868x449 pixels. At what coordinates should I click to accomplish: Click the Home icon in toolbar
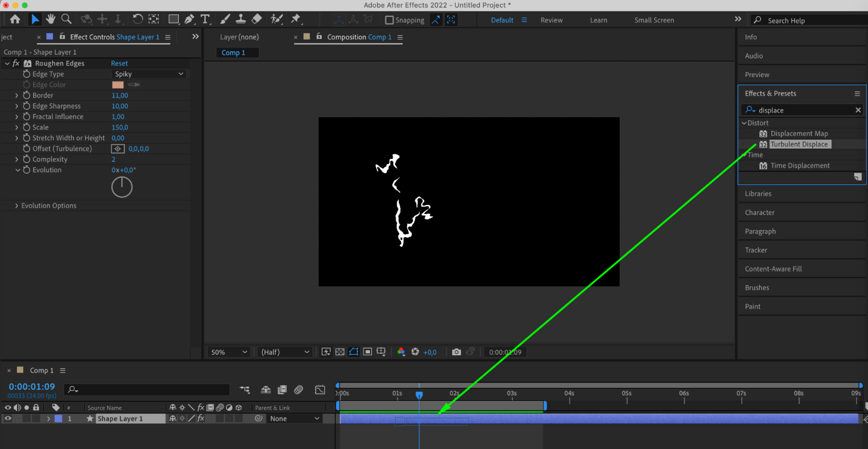(15, 19)
